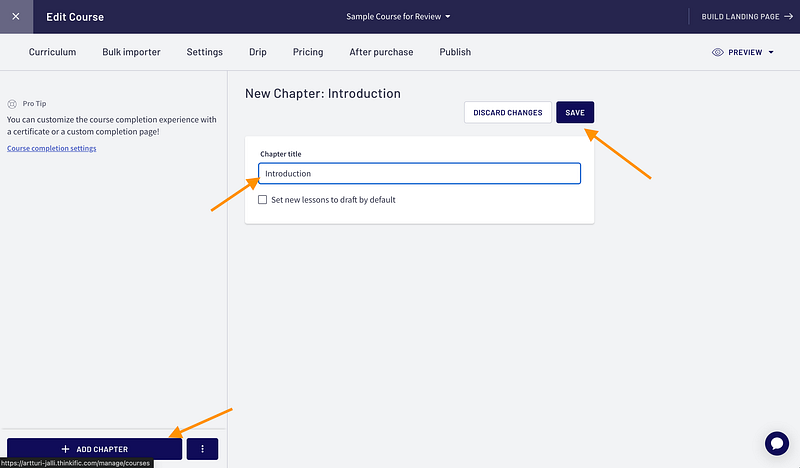800x468 pixels.
Task: Click the Build Landing Page arrow icon
Action: coord(788,17)
